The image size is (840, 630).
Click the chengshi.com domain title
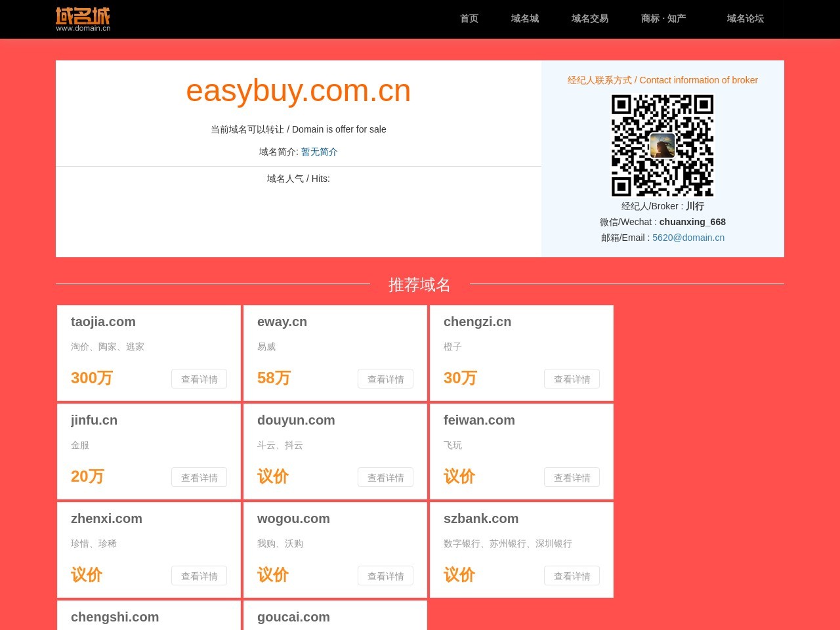pos(115,617)
